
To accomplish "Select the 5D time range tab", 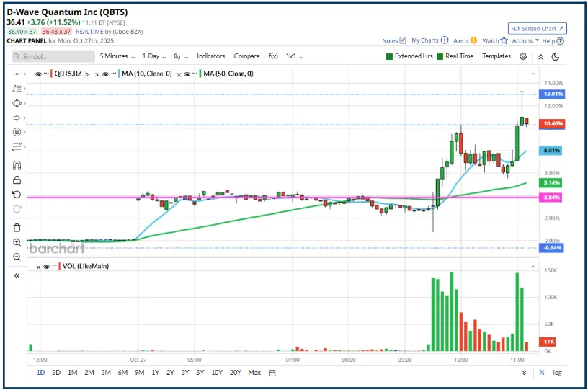I will point(56,373).
